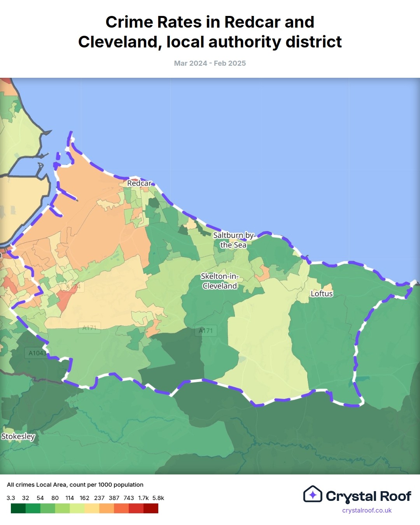
Task: Select the Saltburn by the Sea label
Action: 233,240
